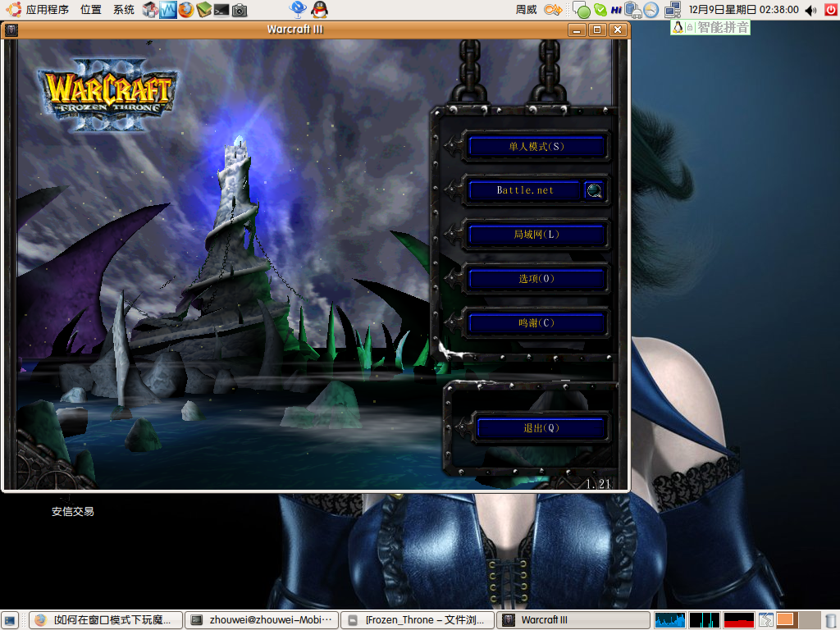Switch to the orange highlighted workspace
This screenshot has height=630, width=840.
pyautogui.click(x=787, y=620)
